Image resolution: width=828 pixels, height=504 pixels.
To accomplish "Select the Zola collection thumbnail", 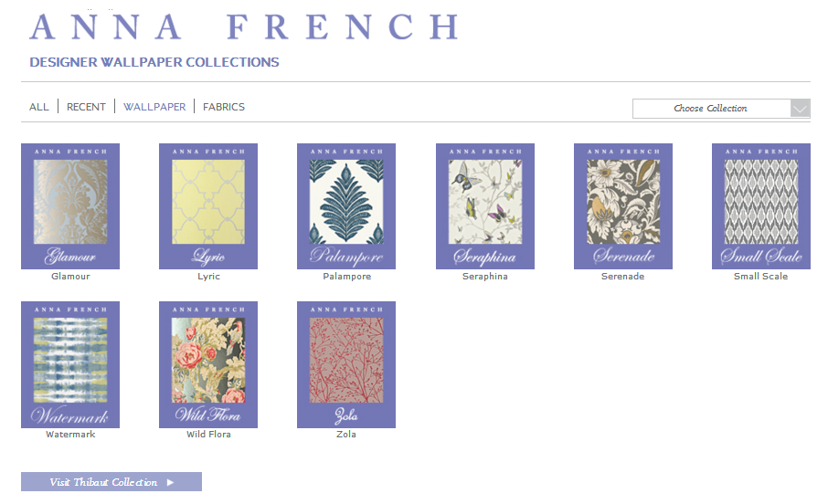I will click(x=346, y=364).
